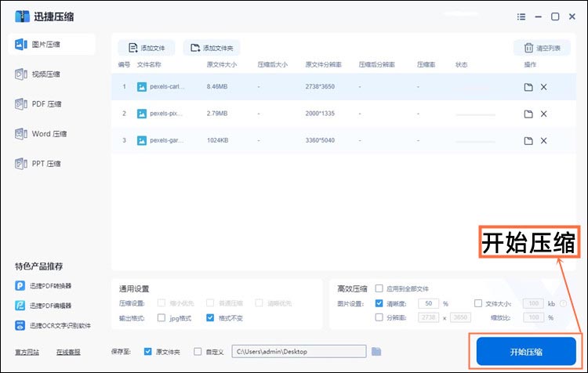Image resolution: width=588 pixels, height=373 pixels.
Task: Select the PDF 压缩 sidebar item
Action: 38,104
